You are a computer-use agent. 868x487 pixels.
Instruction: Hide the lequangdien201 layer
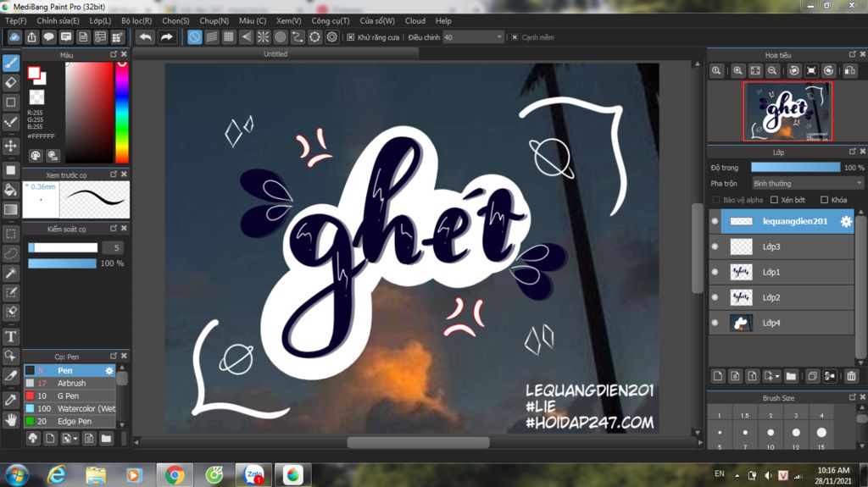tap(715, 221)
